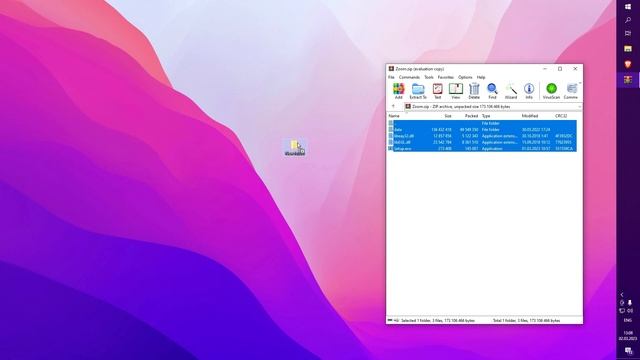This screenshot has height=360, width=640.
Task: Click the Find magnifier toolbar icon
Action: click(492, 91)
